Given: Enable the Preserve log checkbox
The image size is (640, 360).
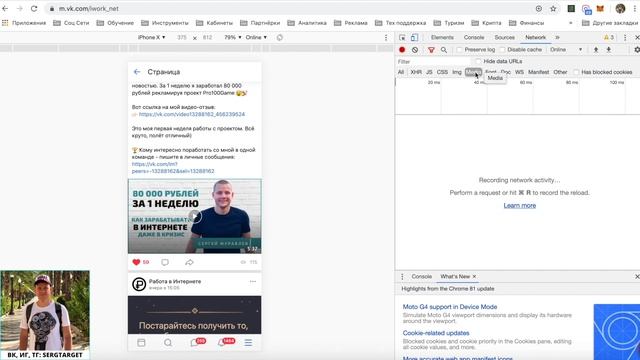Looking at the screenshot, I should pyautogui.click(x=460, y=50).
